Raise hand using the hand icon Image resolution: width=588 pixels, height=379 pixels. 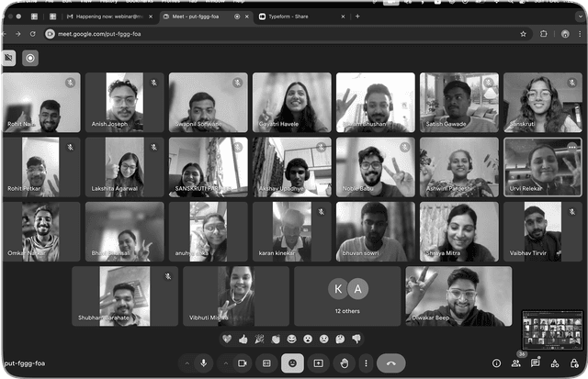[x=345, y=363]
